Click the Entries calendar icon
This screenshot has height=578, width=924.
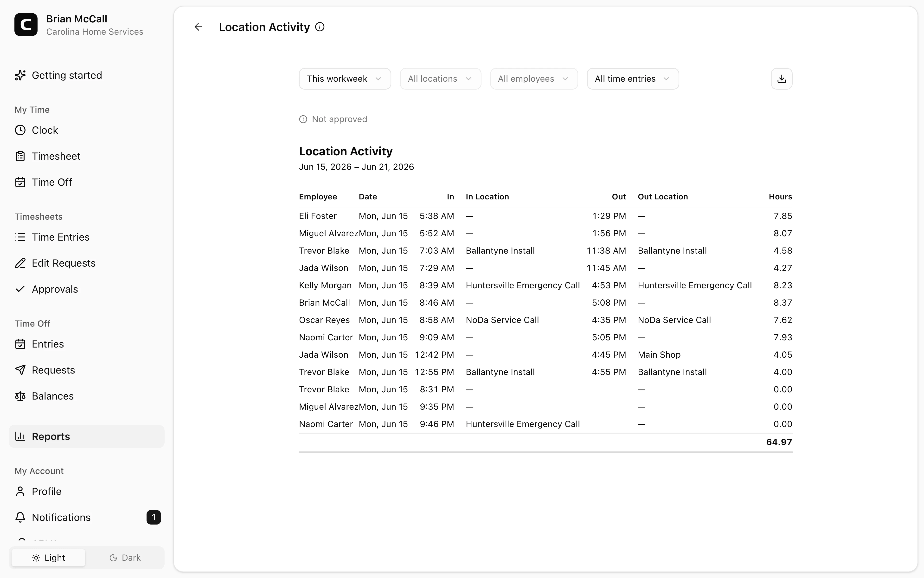(x=20, y=344)
